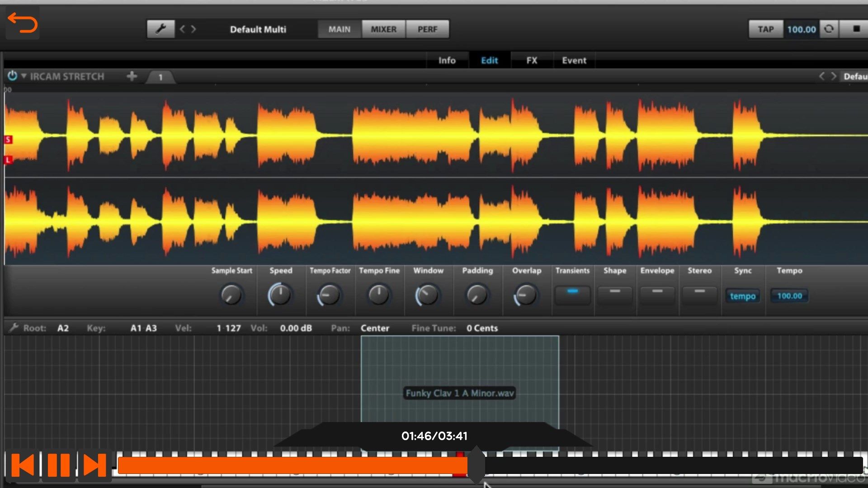Image resolution: width=868 pixels, height=488 pixels.
Task: Click the Key range high A3 value
Action: [151, 328]
